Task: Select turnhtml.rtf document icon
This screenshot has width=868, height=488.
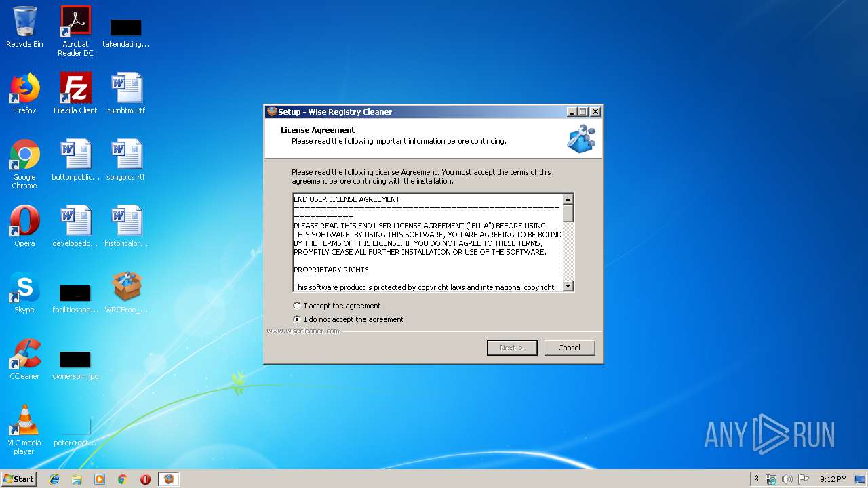Action: click(x=126, y=94)
